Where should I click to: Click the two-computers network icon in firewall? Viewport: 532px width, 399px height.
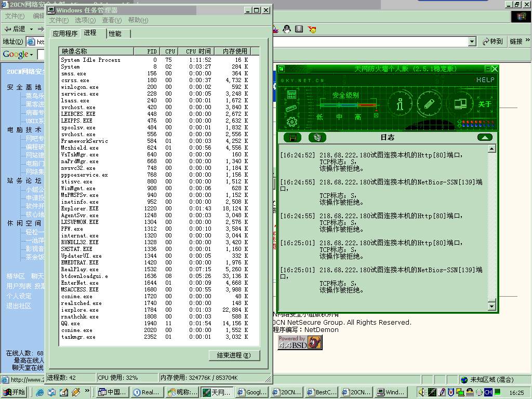coord(460,104)
